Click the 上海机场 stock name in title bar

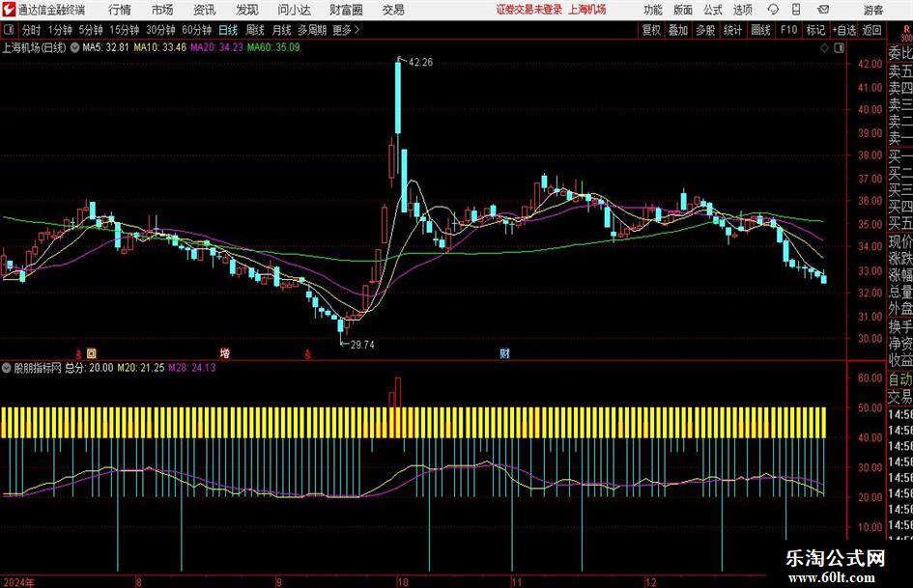(x=587, y=10)
